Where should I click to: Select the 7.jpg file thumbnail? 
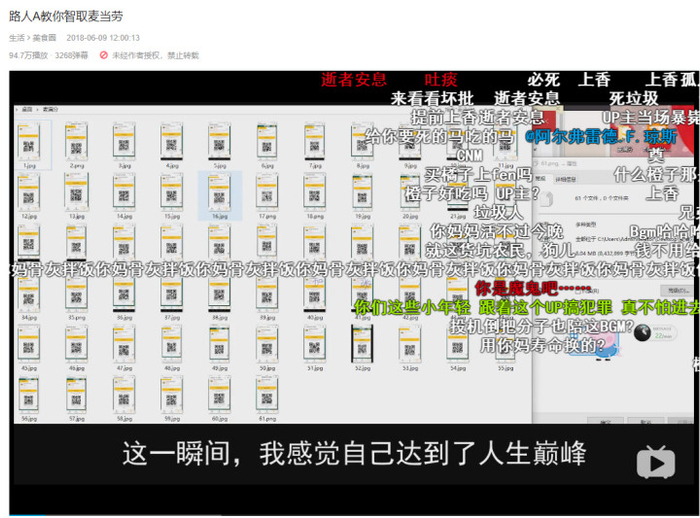315,143
